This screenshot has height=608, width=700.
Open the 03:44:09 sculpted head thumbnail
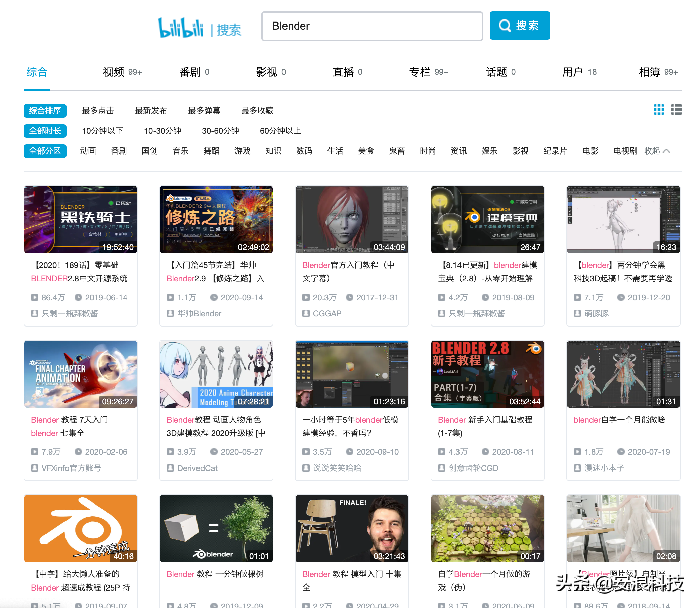coord(352,219)
